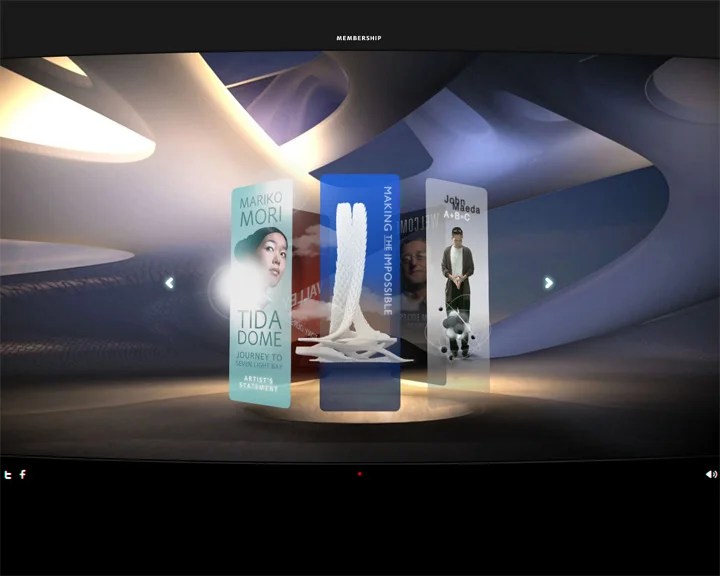Click the Artist's Statement label
Viewport: 720px width, 576px height.
(x=259, y=384)
